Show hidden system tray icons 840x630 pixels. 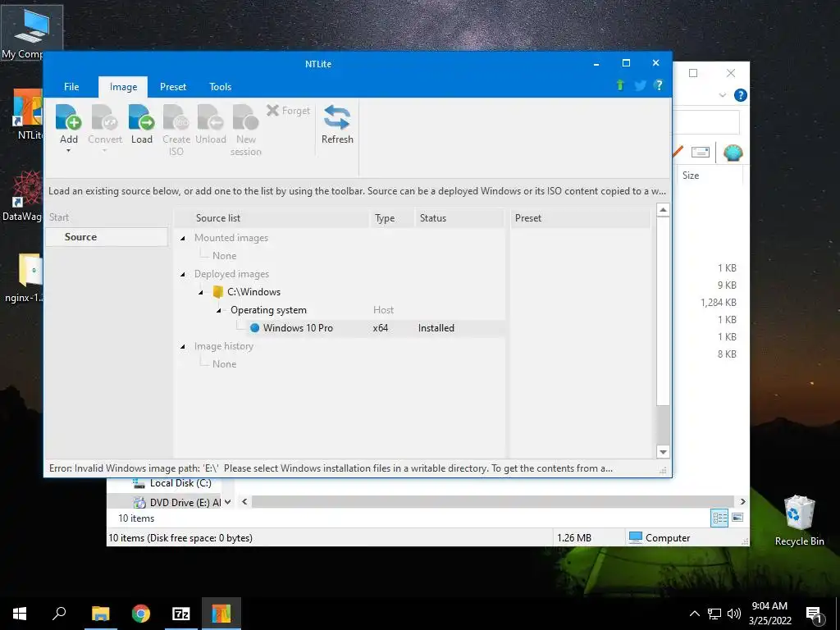pyautogui.click(x=694, y=614)
